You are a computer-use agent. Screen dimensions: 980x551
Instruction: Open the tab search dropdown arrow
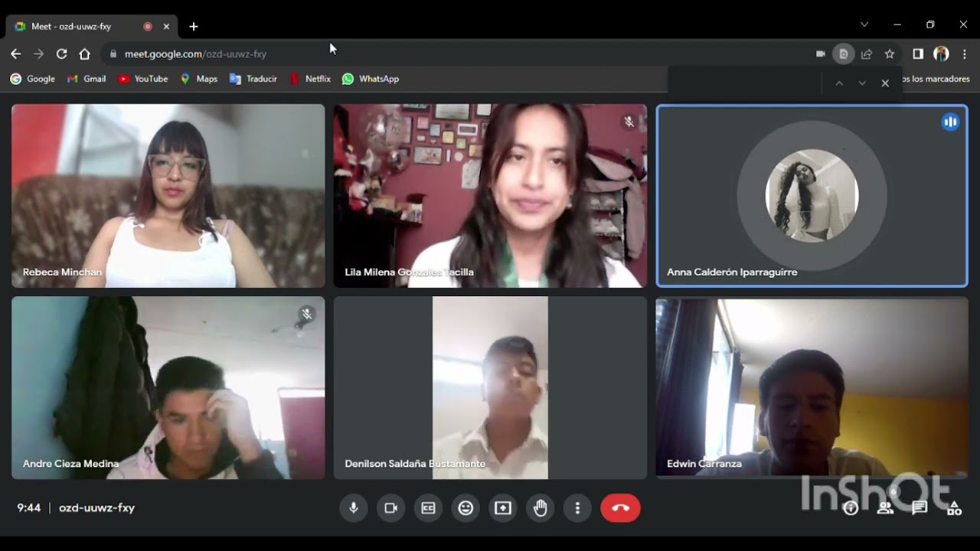[x=864, y=24]
